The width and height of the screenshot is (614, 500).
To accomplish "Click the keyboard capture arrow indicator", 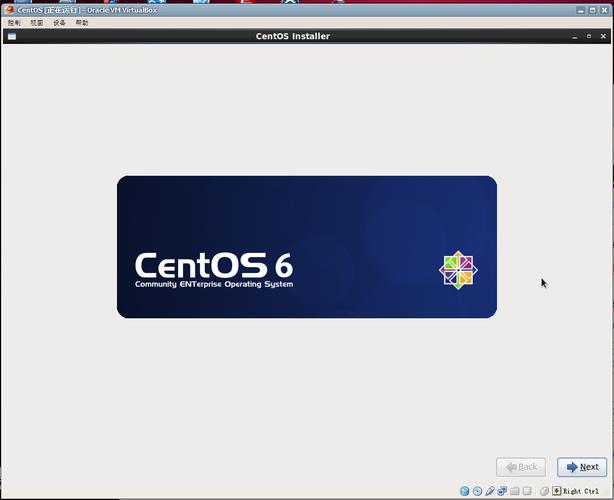I will (556, 491).
